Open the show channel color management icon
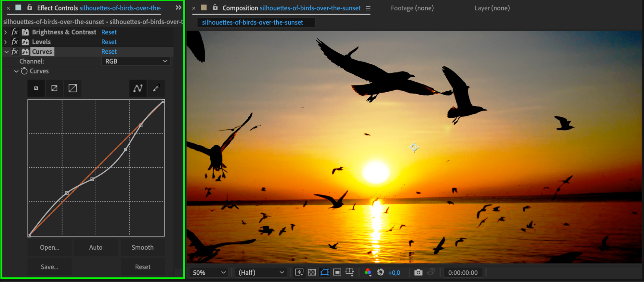 click(x=368, y=272)
